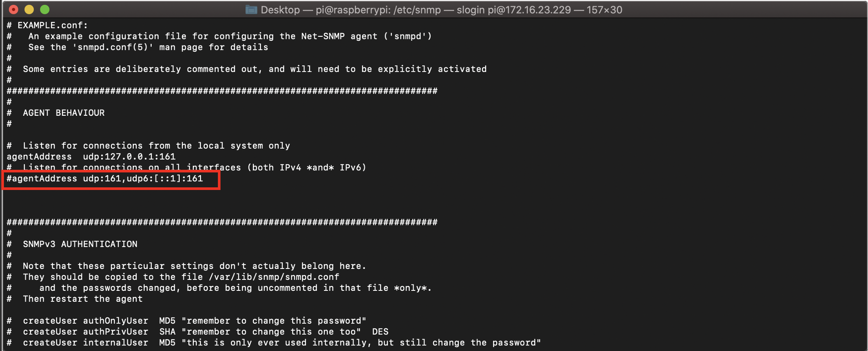Screen dimensions: 868x351
Task: Click the red close window button
Action: (x=14, y=9)
